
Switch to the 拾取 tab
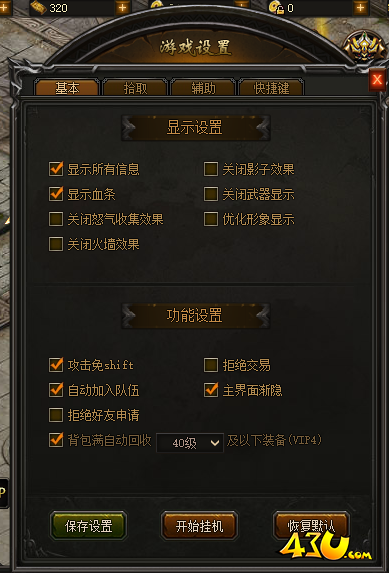[135, 88]
